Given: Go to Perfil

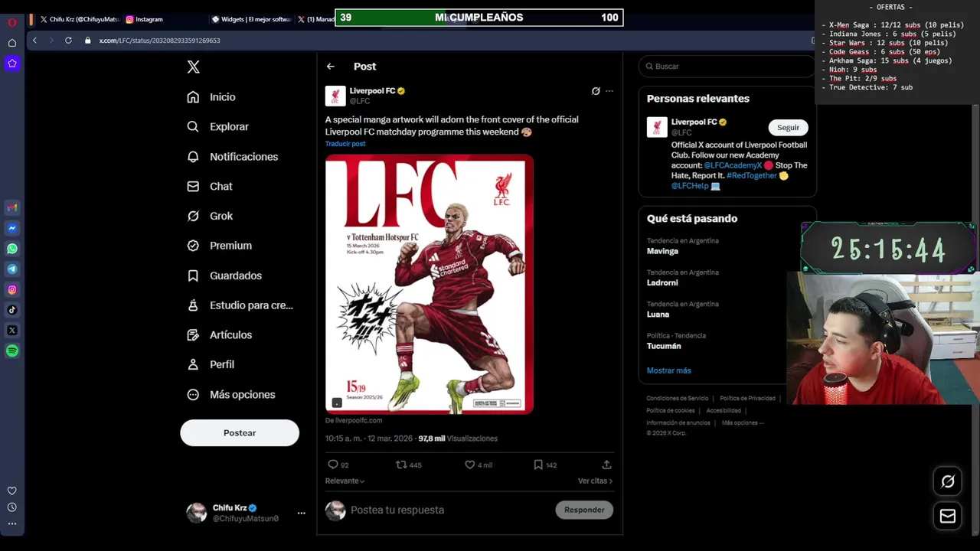Looking at the screenshot, I should (x=211, y=365).
